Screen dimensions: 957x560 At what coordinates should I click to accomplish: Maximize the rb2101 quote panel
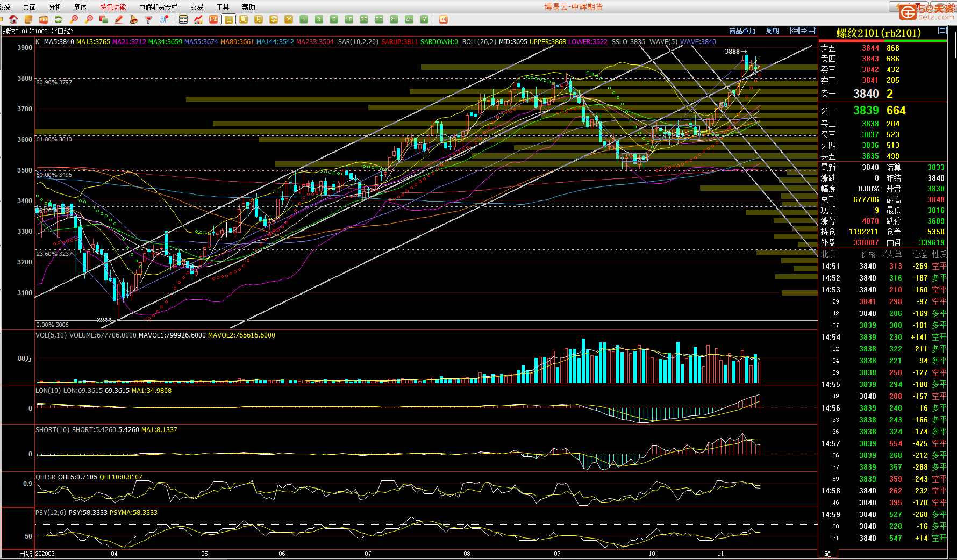(942, 31)
